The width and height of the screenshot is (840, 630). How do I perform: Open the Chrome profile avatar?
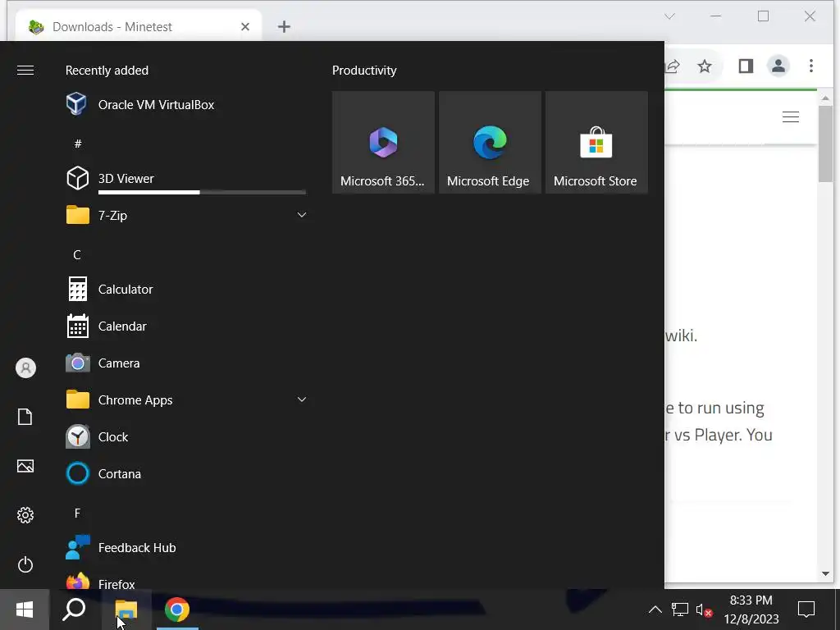(778, 66)
